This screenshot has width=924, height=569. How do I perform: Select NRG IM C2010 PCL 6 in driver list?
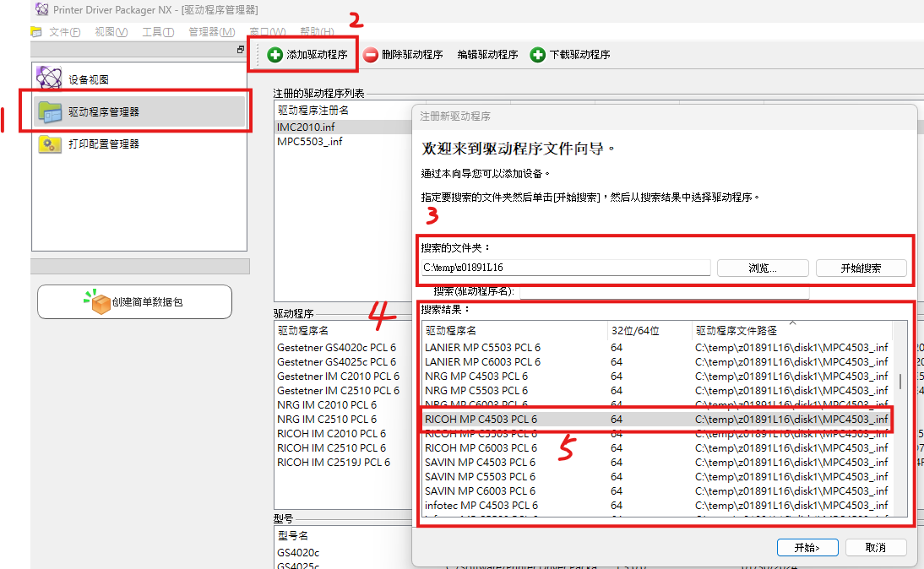click(x=344, y=404)
